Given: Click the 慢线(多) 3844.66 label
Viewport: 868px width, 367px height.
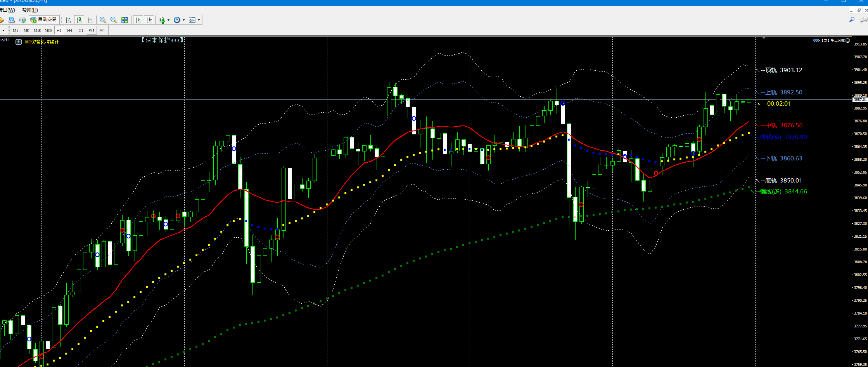Looking at the screenshot, I should click(783, 191).
